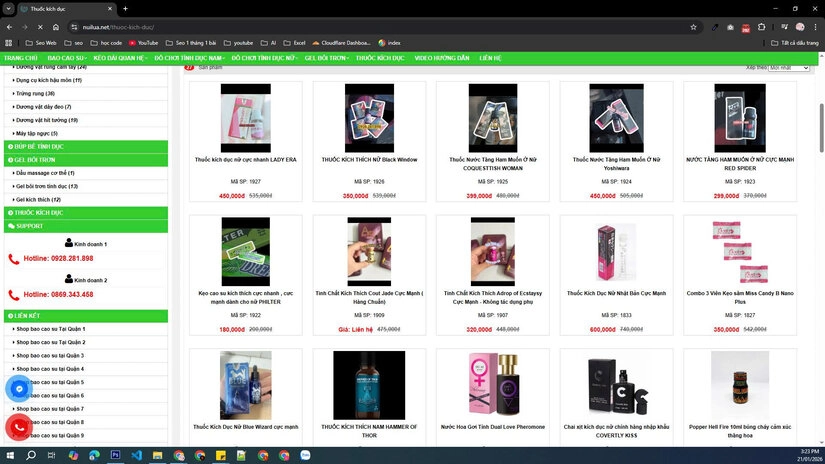Open 'Gel bôi trơn tình dục (13)' category
Viewport: 825px width, 464px height.
(47, 186)
